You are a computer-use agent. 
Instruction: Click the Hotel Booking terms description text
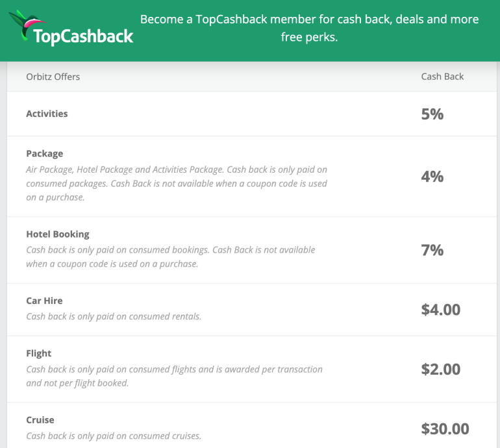[x=170, y=257]
